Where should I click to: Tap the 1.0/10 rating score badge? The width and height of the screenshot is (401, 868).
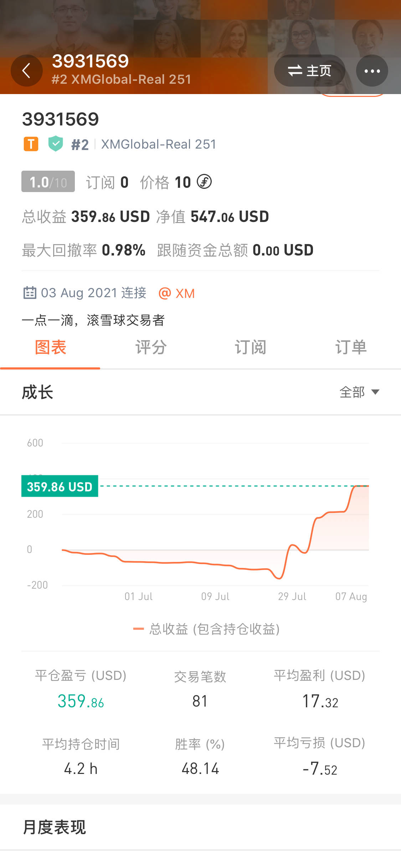48,182
